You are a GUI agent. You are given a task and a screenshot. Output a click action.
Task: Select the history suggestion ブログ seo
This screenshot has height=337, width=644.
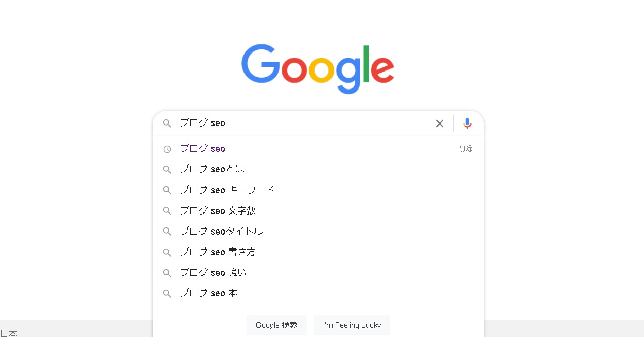coord(202,149)
